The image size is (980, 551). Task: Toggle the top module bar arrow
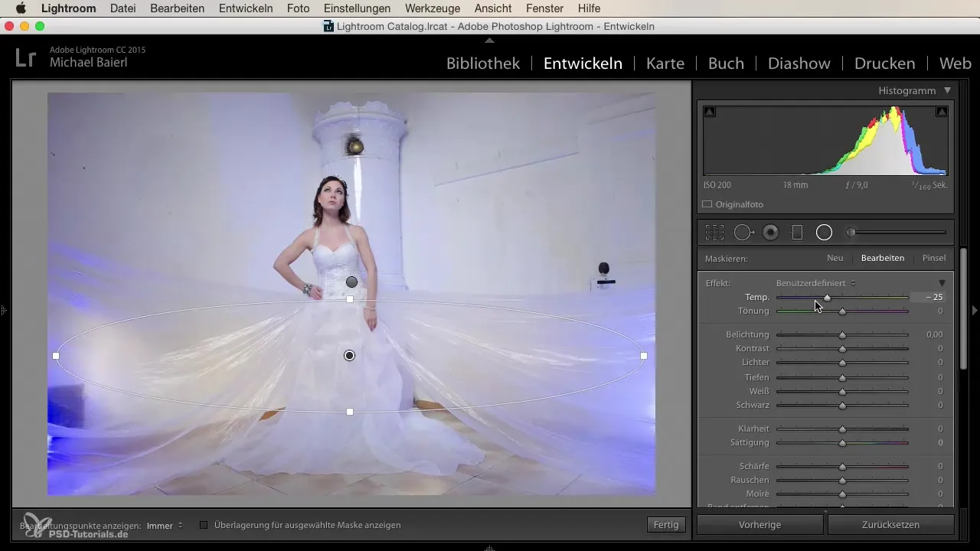point(490,39)
